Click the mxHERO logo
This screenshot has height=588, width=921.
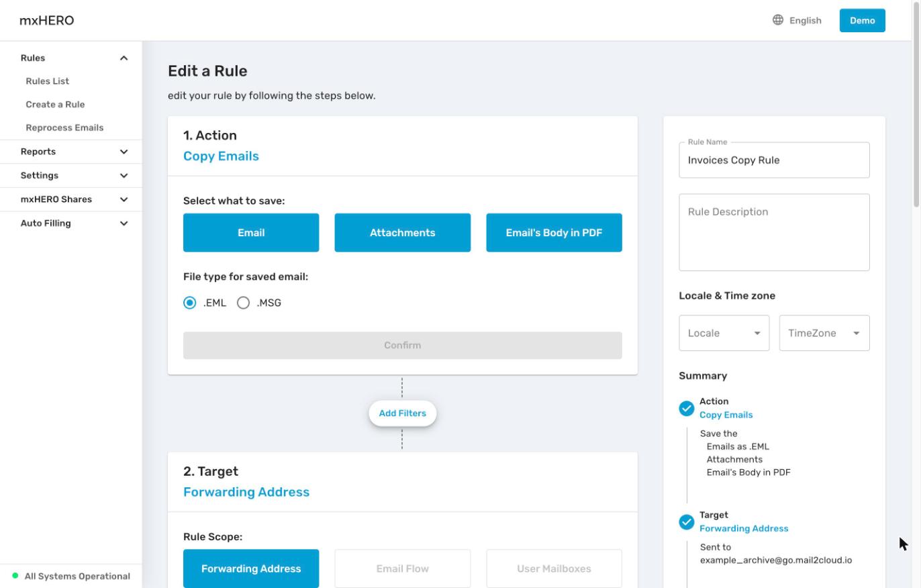tap(47, 20)
